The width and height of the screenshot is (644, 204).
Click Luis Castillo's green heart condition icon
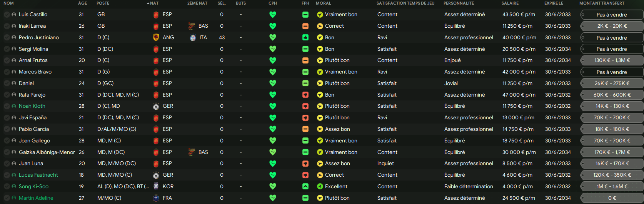[273, 15]
